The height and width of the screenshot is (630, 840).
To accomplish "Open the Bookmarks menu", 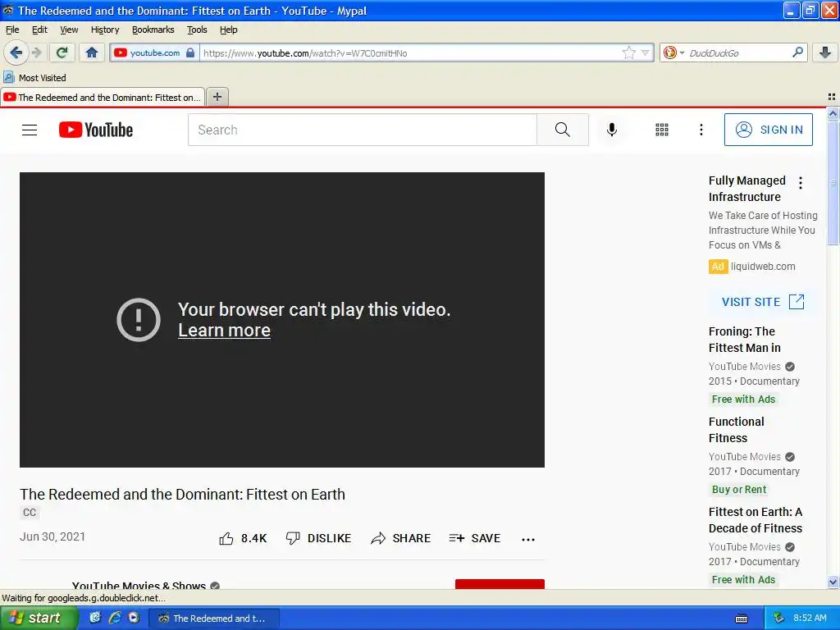I will click(153, 30).
